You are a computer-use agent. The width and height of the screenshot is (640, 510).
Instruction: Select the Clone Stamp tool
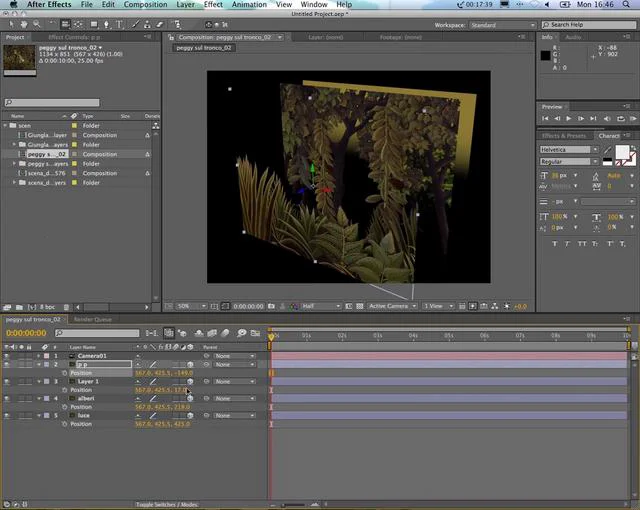(147, 24)
